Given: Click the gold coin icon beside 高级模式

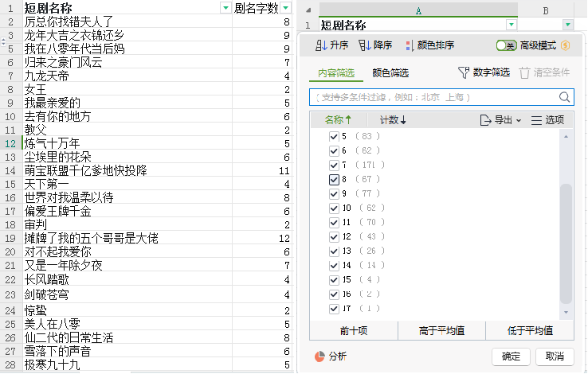Looking at the screenshot, I should tap(566, 45).
